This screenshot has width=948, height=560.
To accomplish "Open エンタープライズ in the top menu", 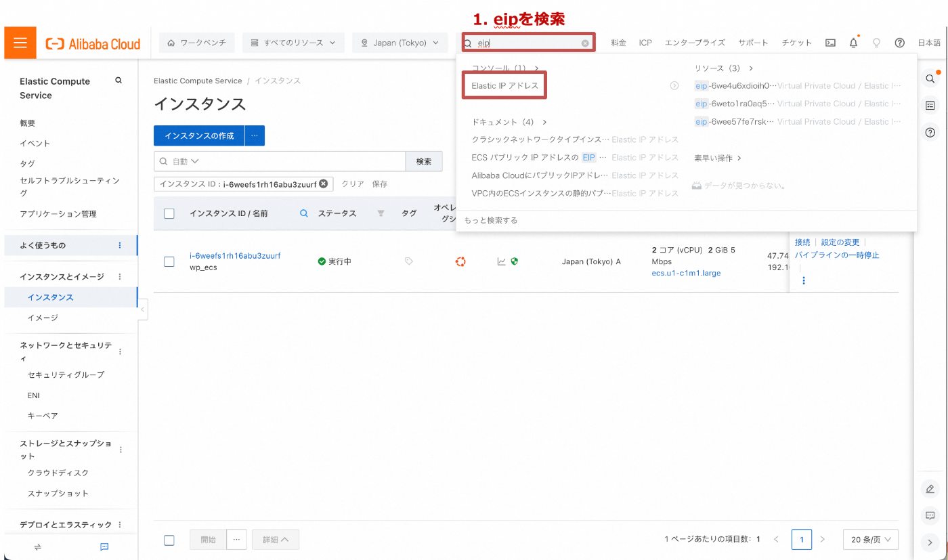I will pos(695,43).
